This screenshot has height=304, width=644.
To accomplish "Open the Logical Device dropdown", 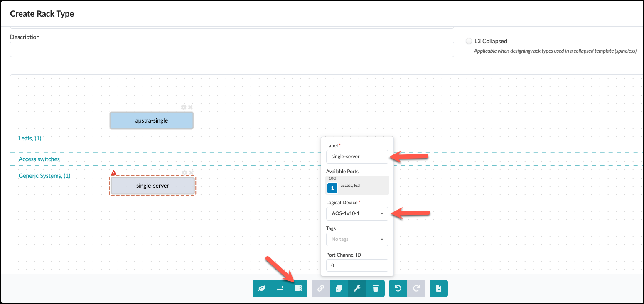I will pyautogui.click(x=357, y=214).
